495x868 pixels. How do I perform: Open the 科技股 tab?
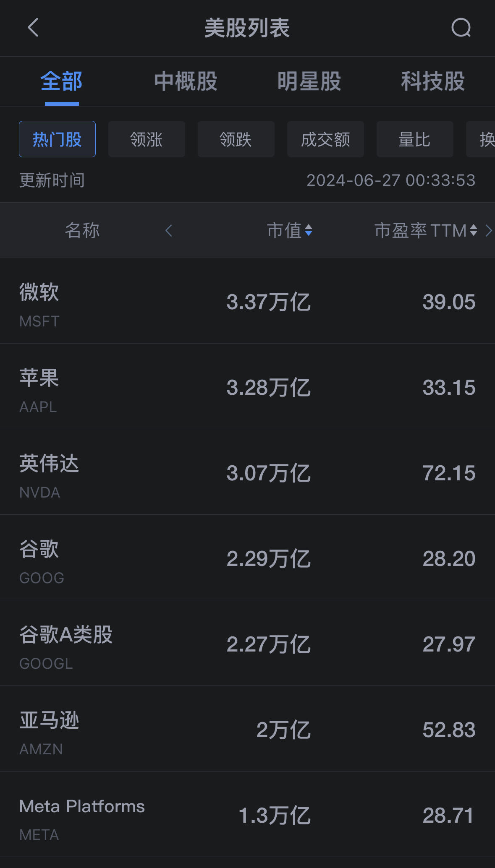pyautogui.click(x=432, y=81)
